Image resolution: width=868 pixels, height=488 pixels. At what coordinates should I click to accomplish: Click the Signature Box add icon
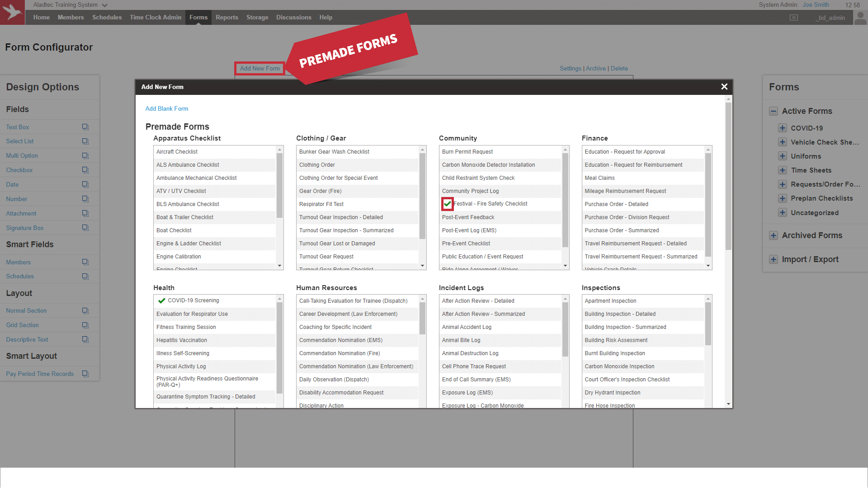point(85,228)
